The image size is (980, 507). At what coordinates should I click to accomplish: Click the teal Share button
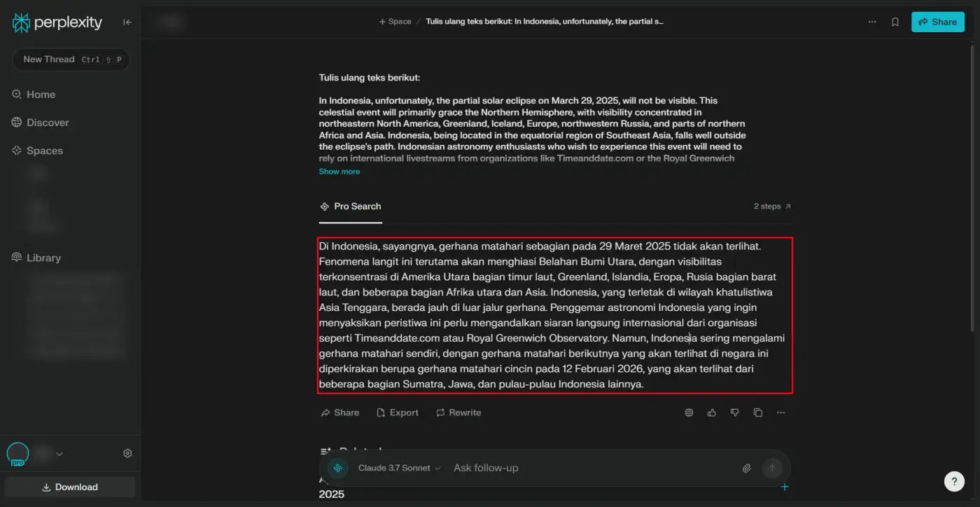tap(938, 22)
